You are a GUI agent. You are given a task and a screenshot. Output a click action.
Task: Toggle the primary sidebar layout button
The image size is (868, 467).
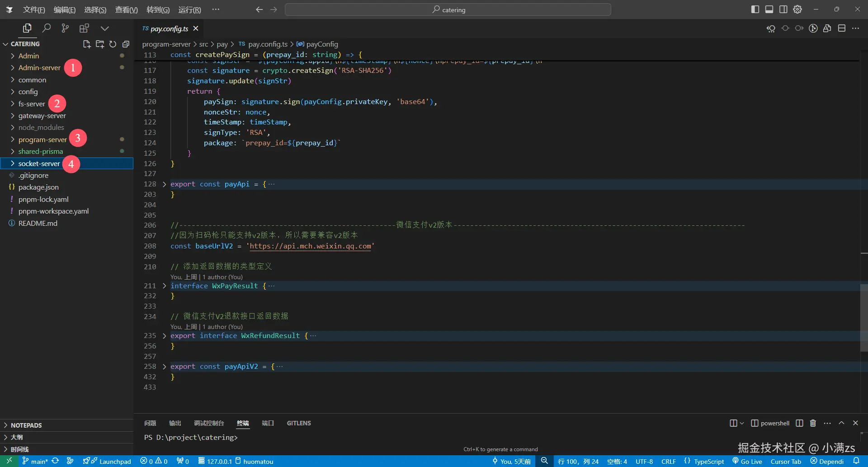(755, 10)
